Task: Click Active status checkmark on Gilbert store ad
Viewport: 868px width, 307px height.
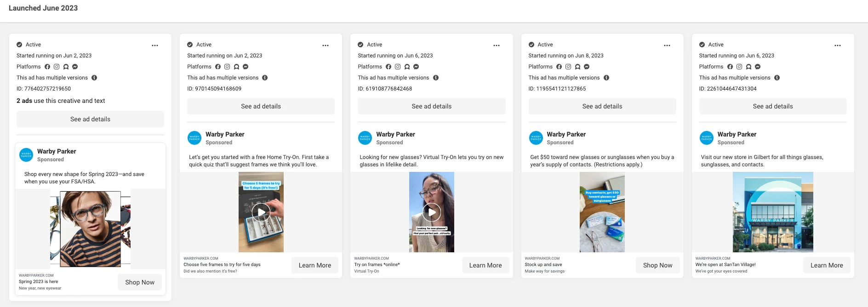Action: pos(702,45)
